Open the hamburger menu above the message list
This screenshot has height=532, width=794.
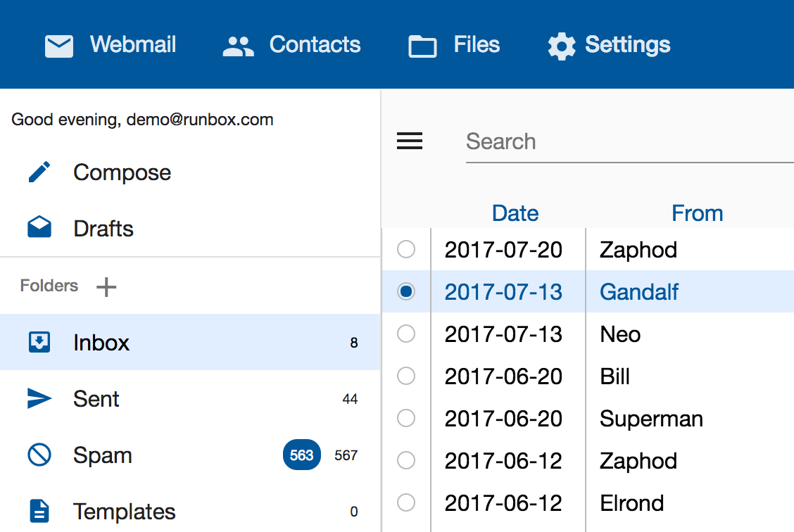410,141
